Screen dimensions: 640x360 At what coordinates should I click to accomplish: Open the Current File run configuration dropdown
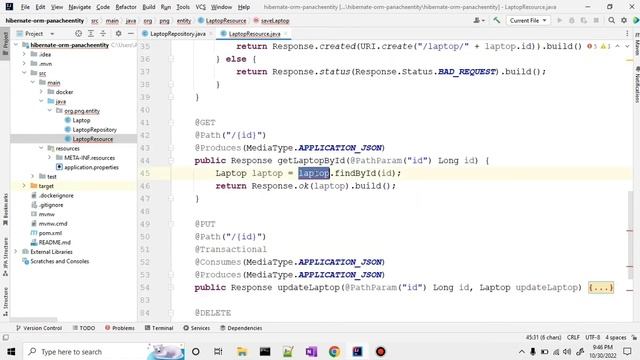[527, 20]
